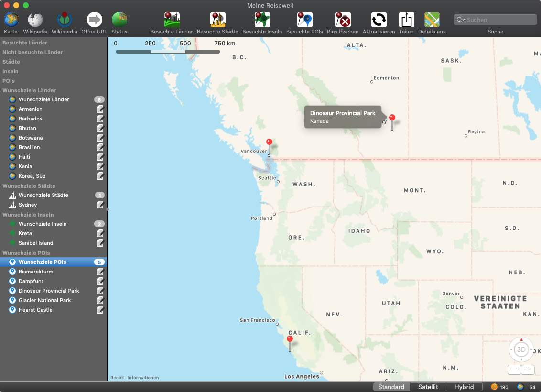541x392 pixels.
Task: Open the Wikipedia toolbar icon
Action: (x=35, y=20)
